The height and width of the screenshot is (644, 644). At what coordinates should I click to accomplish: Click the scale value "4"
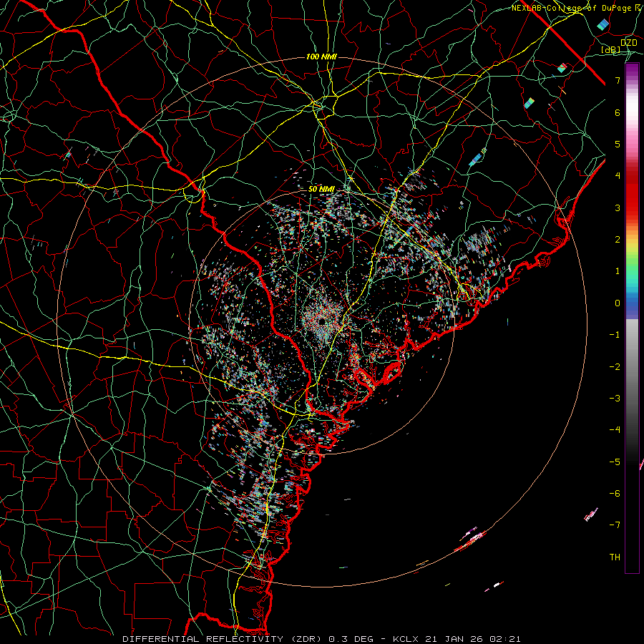point(618,176)
